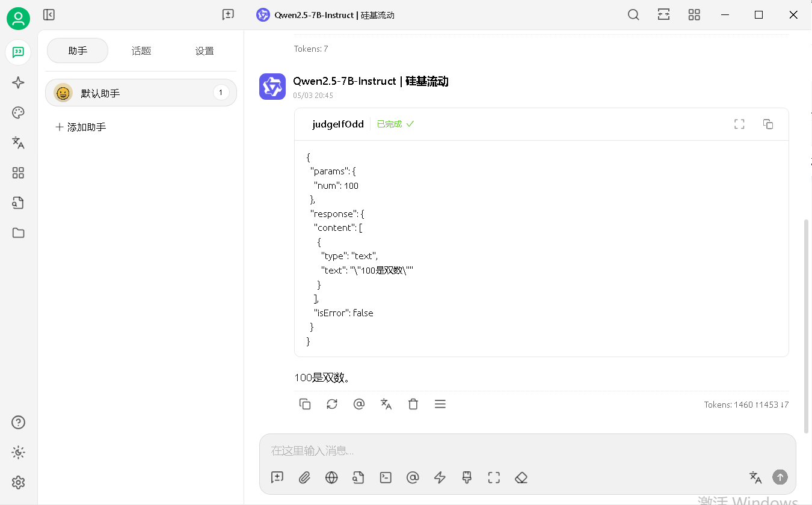Select knowledge base in input toolbar
This screenshot has height=505, width=812.
(x=358, y=477)
